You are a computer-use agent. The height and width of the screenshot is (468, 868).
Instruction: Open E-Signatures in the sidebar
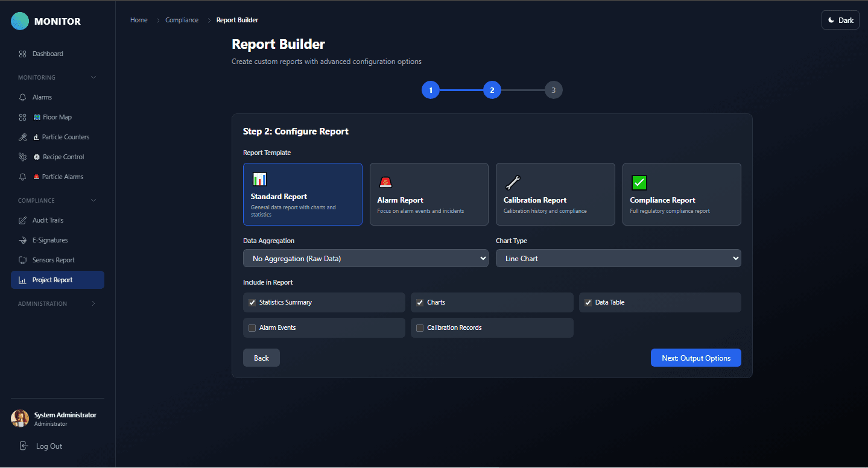[57, 240]
